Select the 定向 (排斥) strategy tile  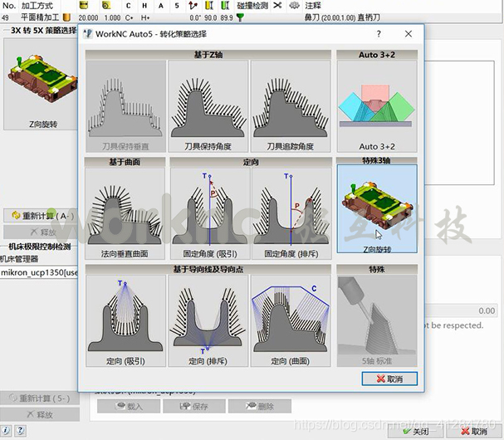[208, 320]
